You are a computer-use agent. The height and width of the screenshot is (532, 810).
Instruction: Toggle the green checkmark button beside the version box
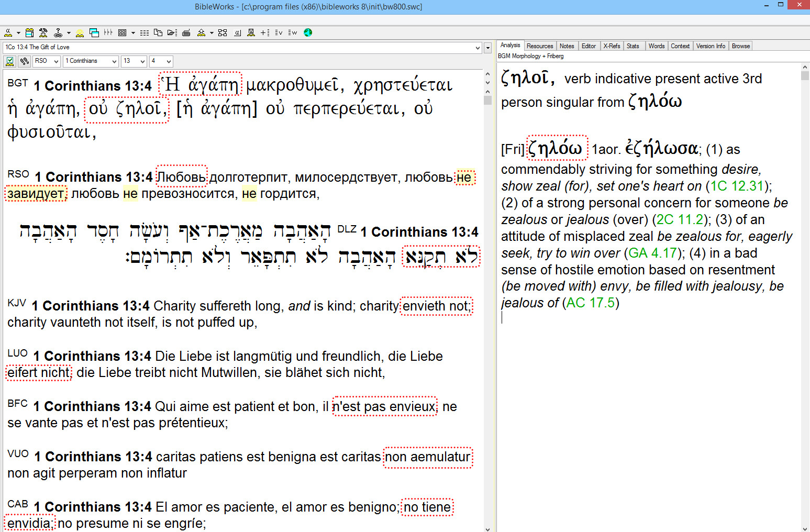point(9,61)
